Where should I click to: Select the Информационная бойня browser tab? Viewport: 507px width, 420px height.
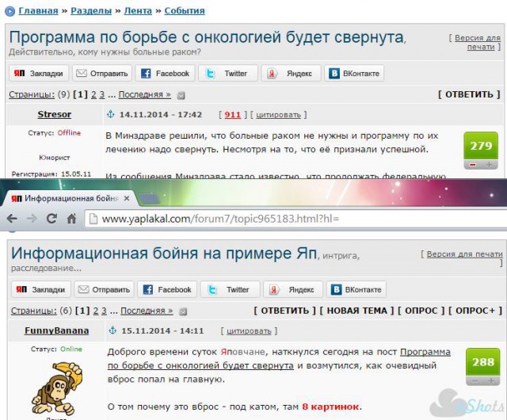[x=70, y=198]
